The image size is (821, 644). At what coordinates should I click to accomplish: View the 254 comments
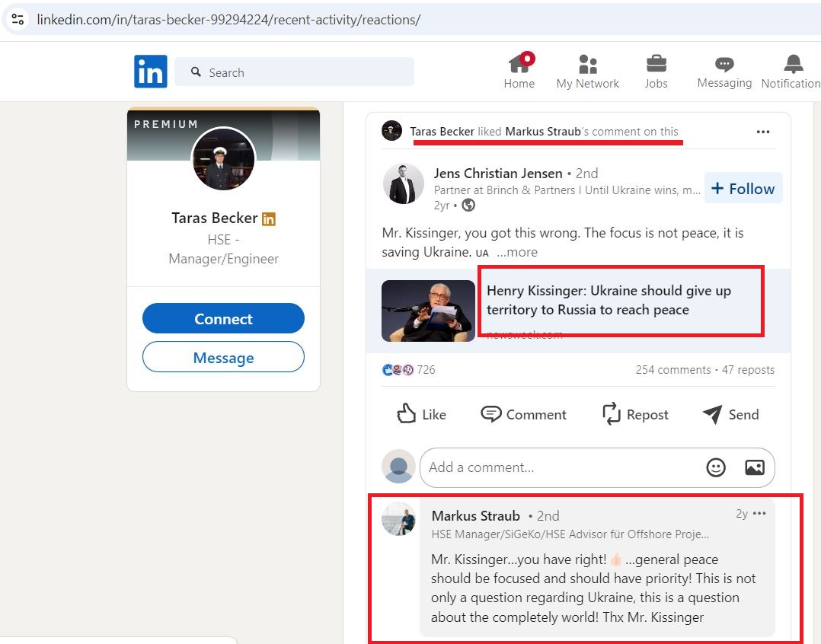673,370
